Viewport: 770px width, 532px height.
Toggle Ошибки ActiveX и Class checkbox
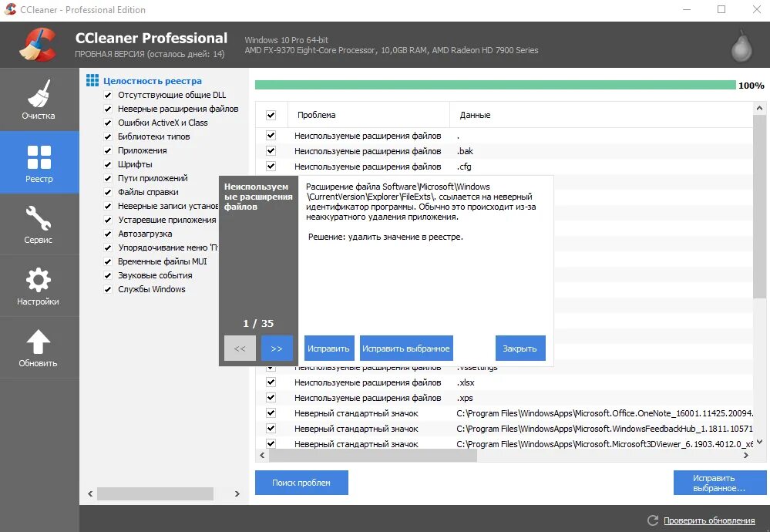click(x=108, y=123)
